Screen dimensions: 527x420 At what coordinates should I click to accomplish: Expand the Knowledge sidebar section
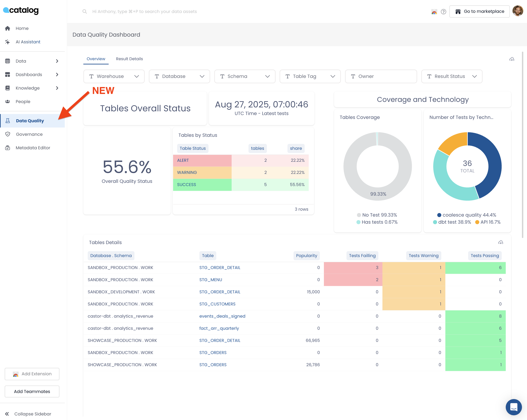(x=28, y=88)
